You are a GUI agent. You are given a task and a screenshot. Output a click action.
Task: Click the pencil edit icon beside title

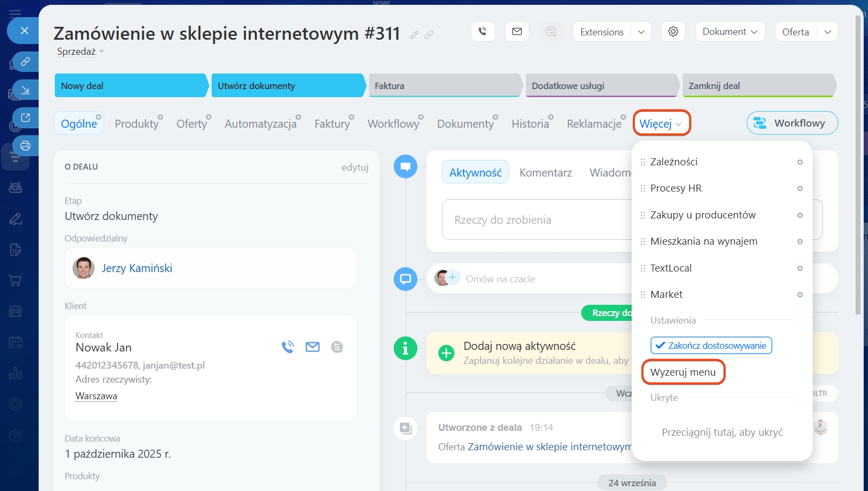tap(414, 35)
